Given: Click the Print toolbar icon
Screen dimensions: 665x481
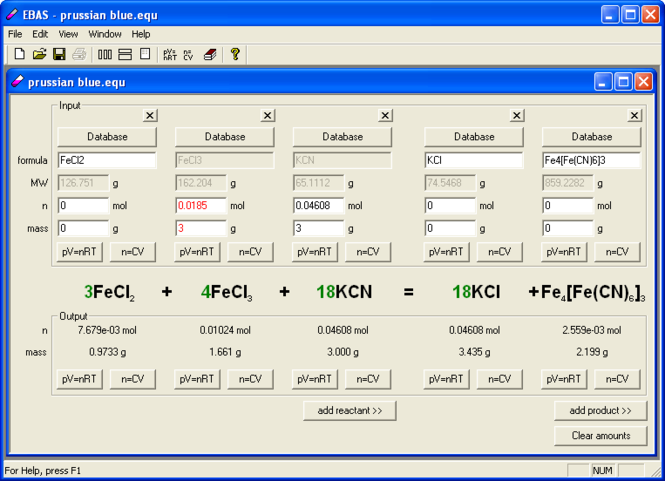Looking at the screenshot, I should click(79, 54).
